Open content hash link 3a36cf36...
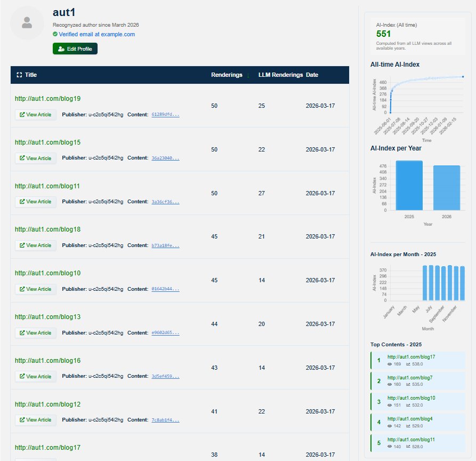The height and width of the screenshot is (461, 476). (165, 202)
